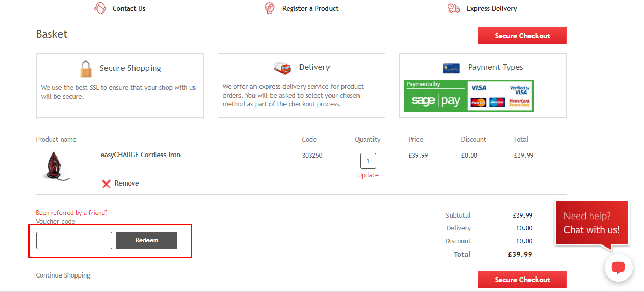
Task: Click the Verified by VISA logo
Action: (x=519, y=89)
